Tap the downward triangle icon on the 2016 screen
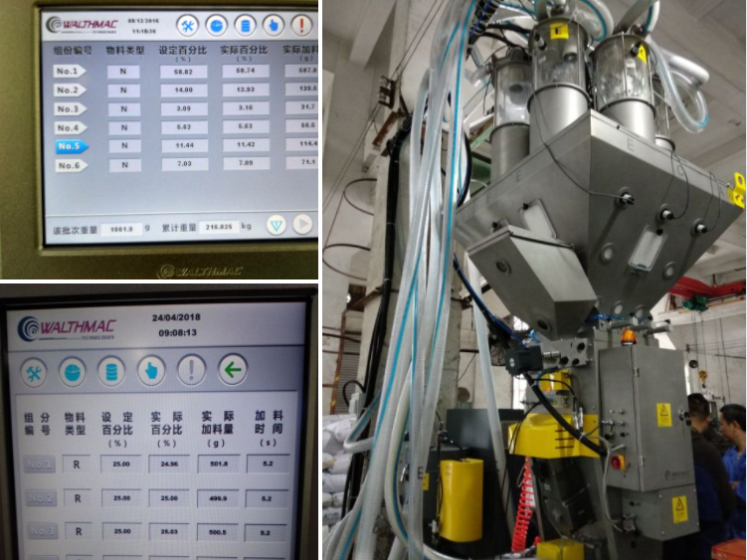The image size is (747, 560). (277, 225)
